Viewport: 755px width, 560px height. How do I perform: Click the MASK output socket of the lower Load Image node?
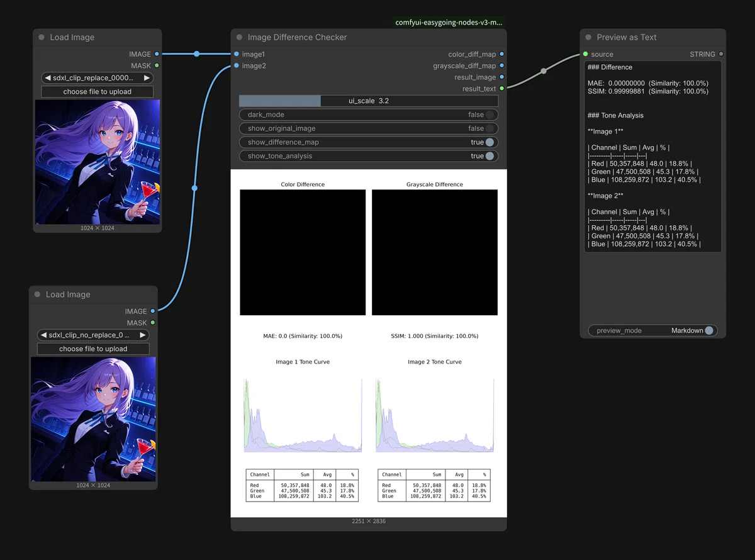tap(152, 323)
